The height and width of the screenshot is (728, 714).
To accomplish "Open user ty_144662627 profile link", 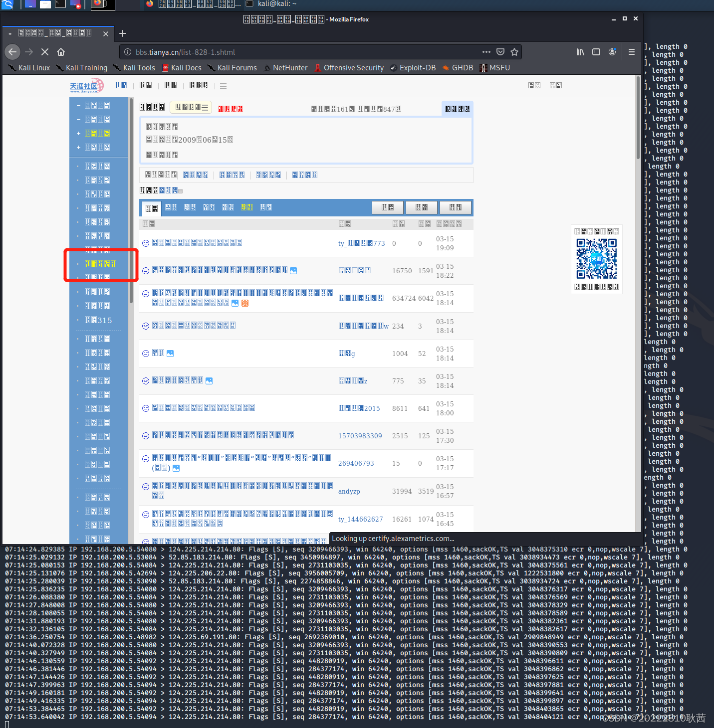I will tap(361, 519).
